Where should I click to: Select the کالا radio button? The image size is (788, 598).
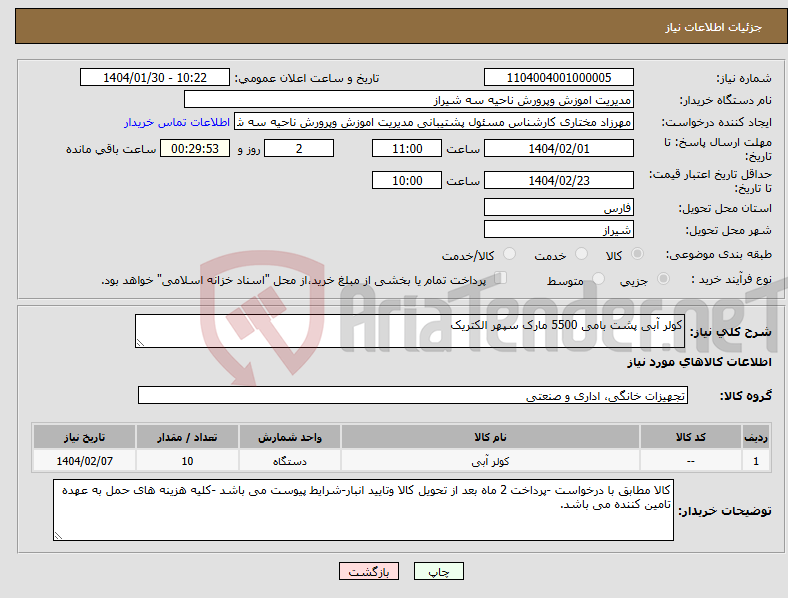coord(637,254)
